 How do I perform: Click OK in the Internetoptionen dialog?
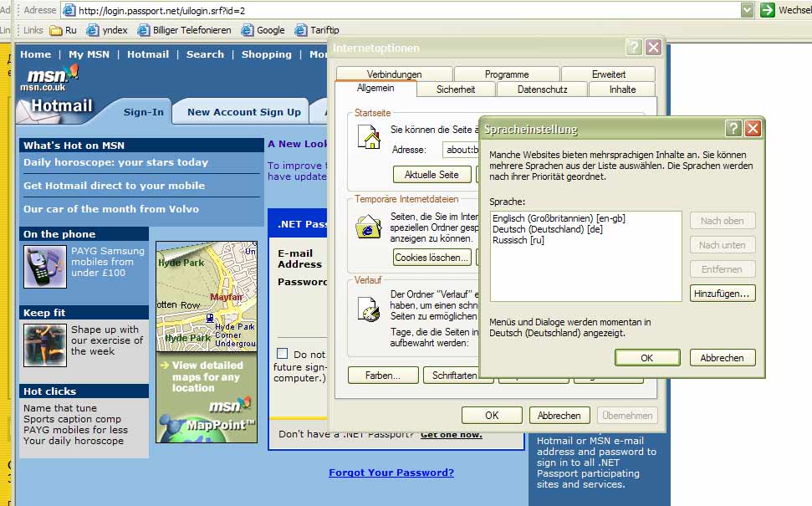pyautogui.click(x=492, y=415)
